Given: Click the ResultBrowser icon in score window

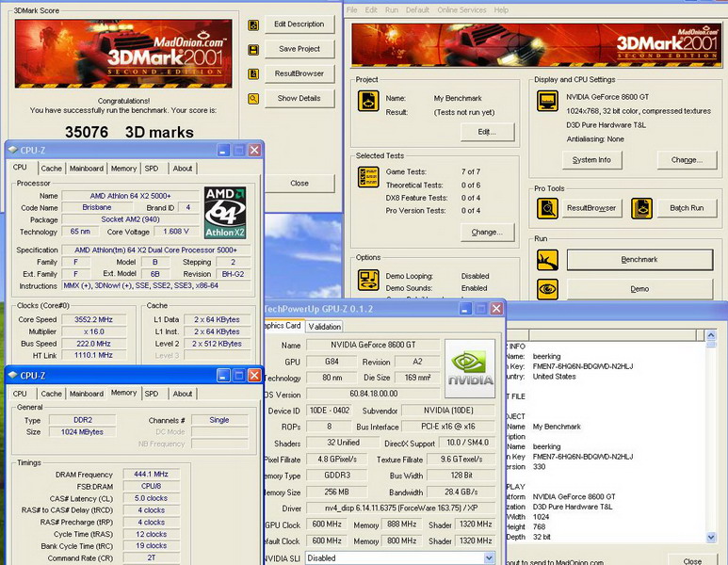Looking at the screenshot, I should click(253, 73).
